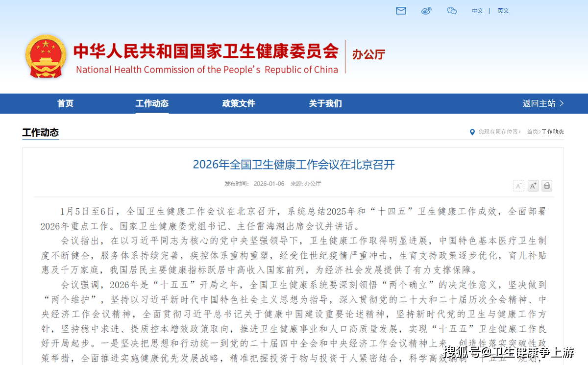Decrease font size with A- icon

point(518,186)
